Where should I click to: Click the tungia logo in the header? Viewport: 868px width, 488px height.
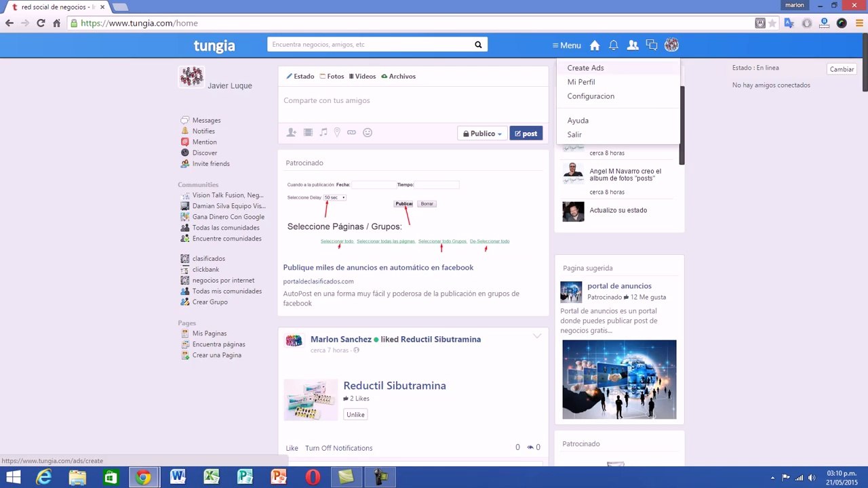pyautogui.click(x=214, y=45)
